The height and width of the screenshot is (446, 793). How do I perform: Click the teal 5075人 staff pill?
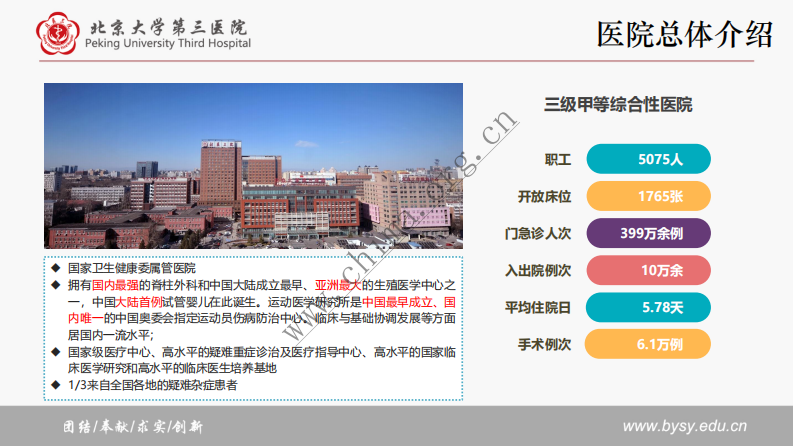(x=647, y=159)
